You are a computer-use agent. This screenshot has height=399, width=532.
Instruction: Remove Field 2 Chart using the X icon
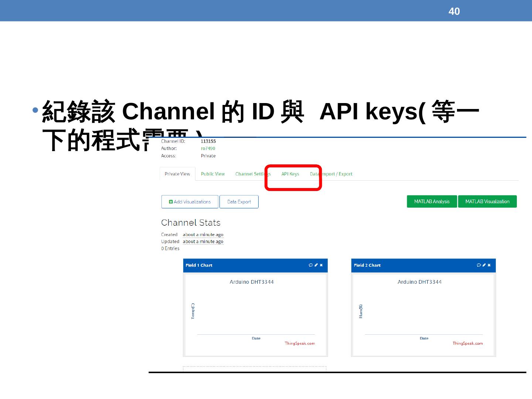tap(489, 265)
